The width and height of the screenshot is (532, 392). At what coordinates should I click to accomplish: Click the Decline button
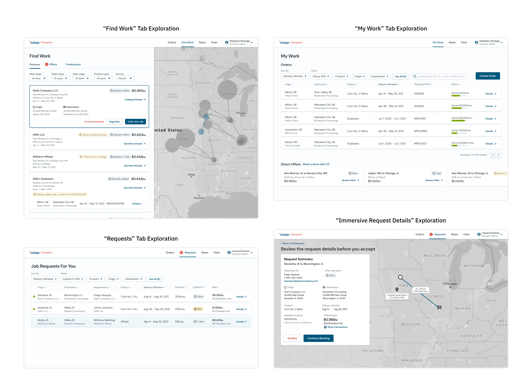292,338
